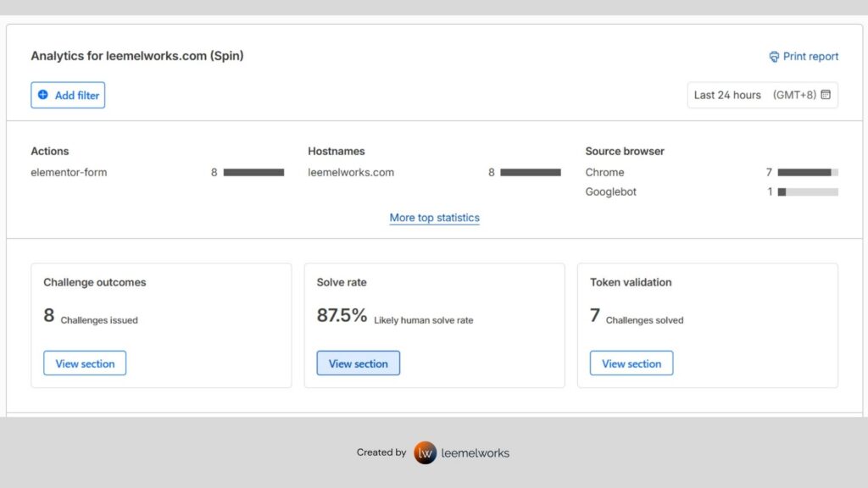Click the Actions column heading
This screenshot has width=868, height=488.
point(50,151)
